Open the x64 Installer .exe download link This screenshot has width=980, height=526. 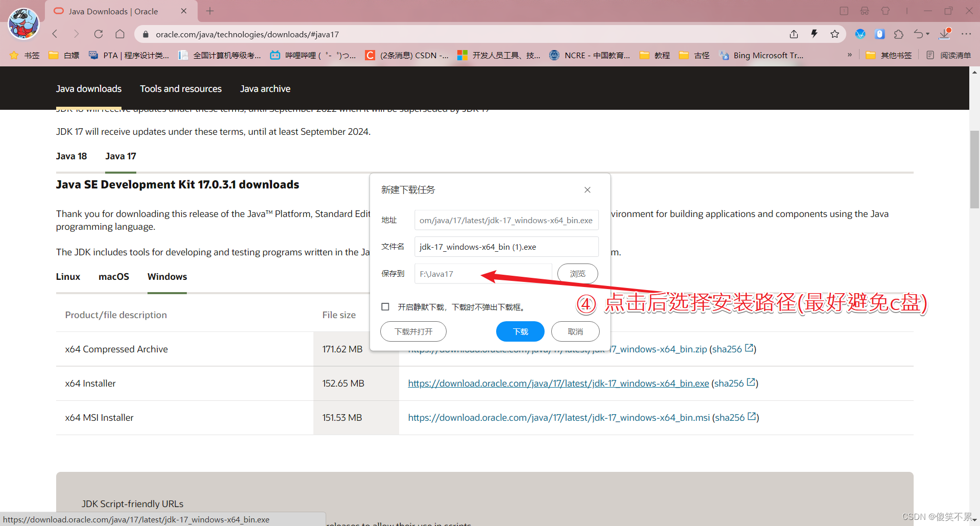click(558, 384)
